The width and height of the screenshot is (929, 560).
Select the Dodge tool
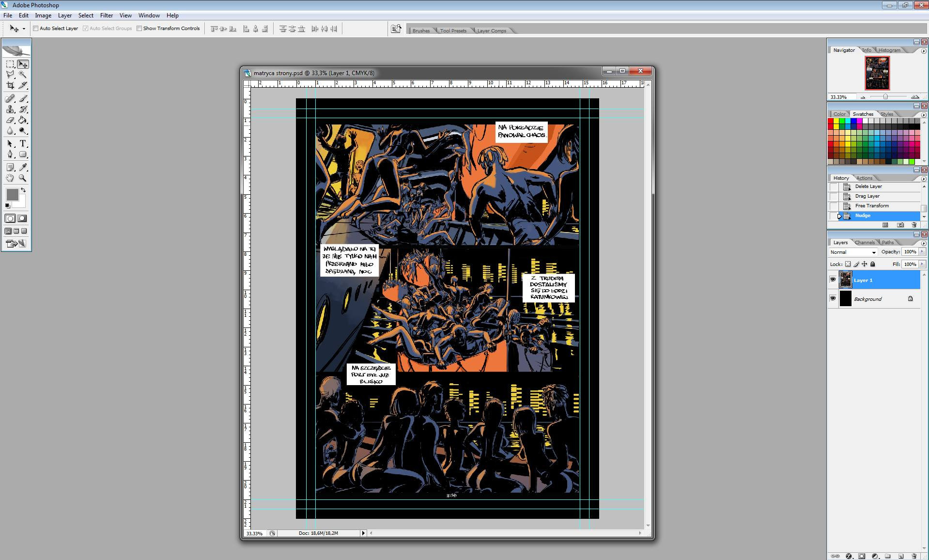[22, 131]
